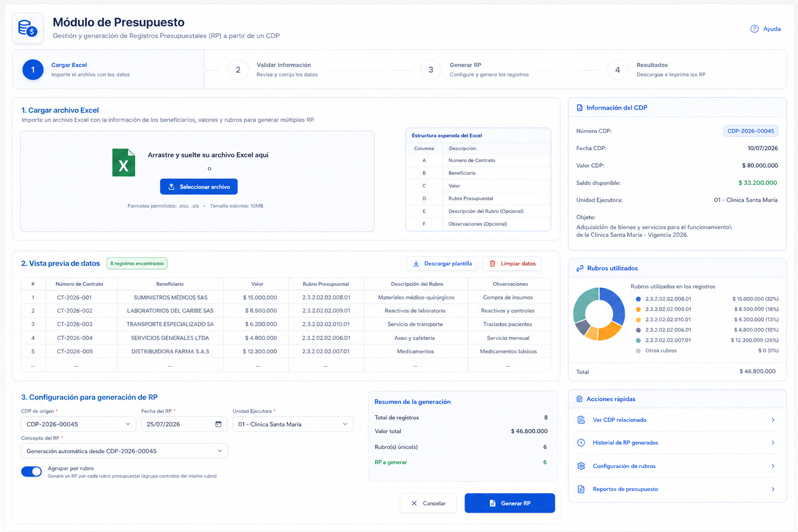Image resolution: width=798 pixels, height=532 pixels.
Task: Select the $ 4.800.000 value in the table
Action: tap(260, 338)
